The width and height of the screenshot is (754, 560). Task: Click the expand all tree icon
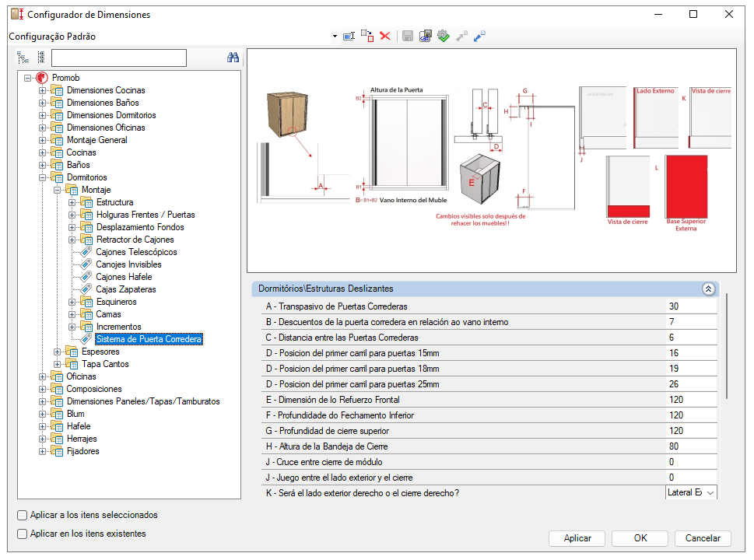(23, 58)
